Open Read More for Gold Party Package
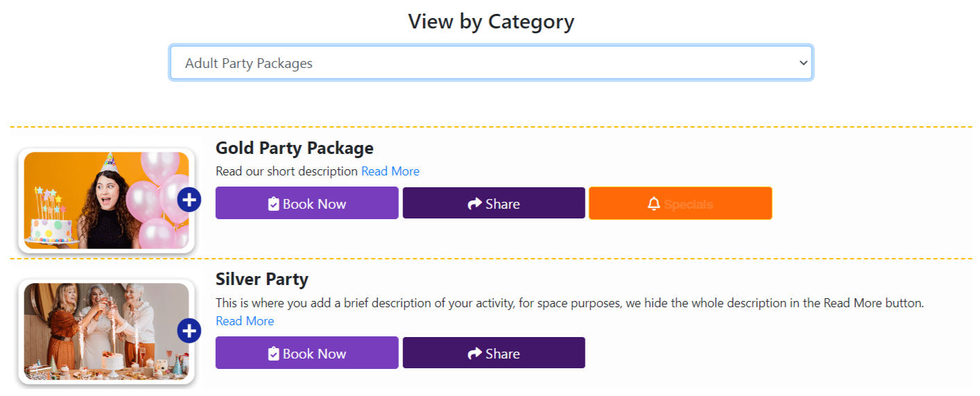Image resolution: width=980 pixels, height=396 pixels. (390, 171)
